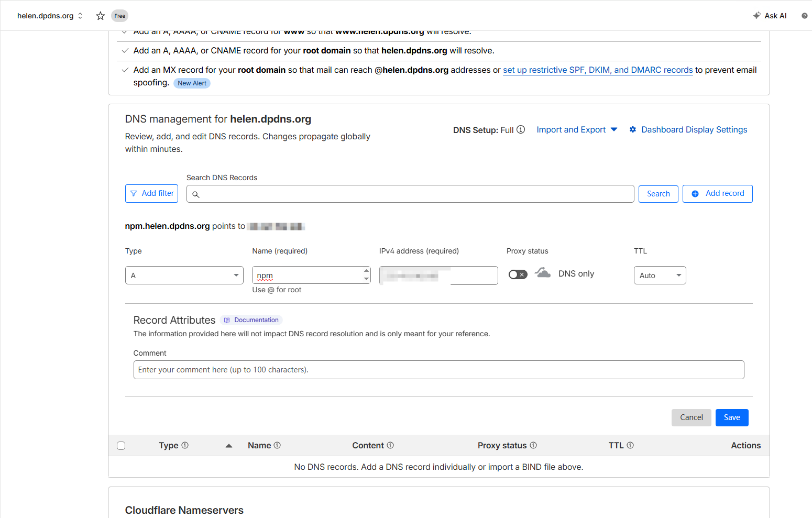Click info icon beside TTL column header
The width and height of the screenshot is (812, 518).
coord(630,445)
